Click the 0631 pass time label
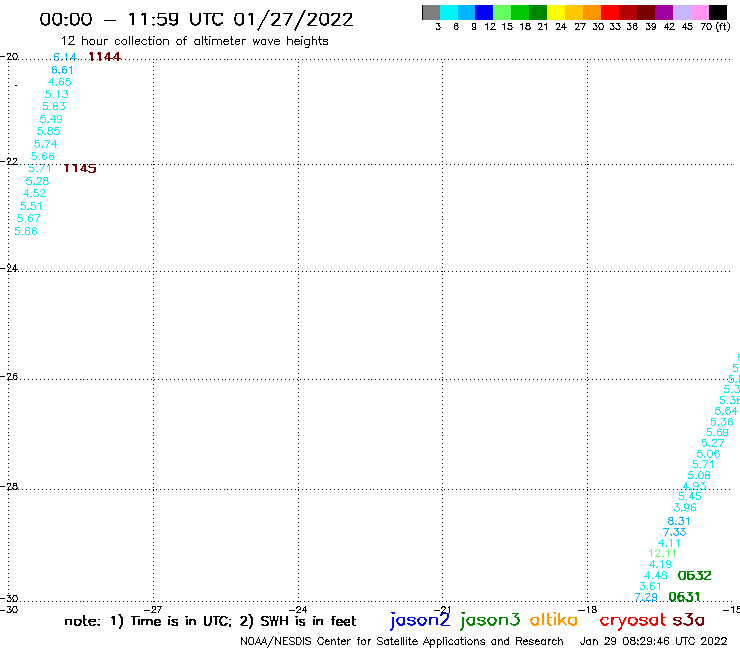This screenshot has height=650, width=740. tap(684, 597)
